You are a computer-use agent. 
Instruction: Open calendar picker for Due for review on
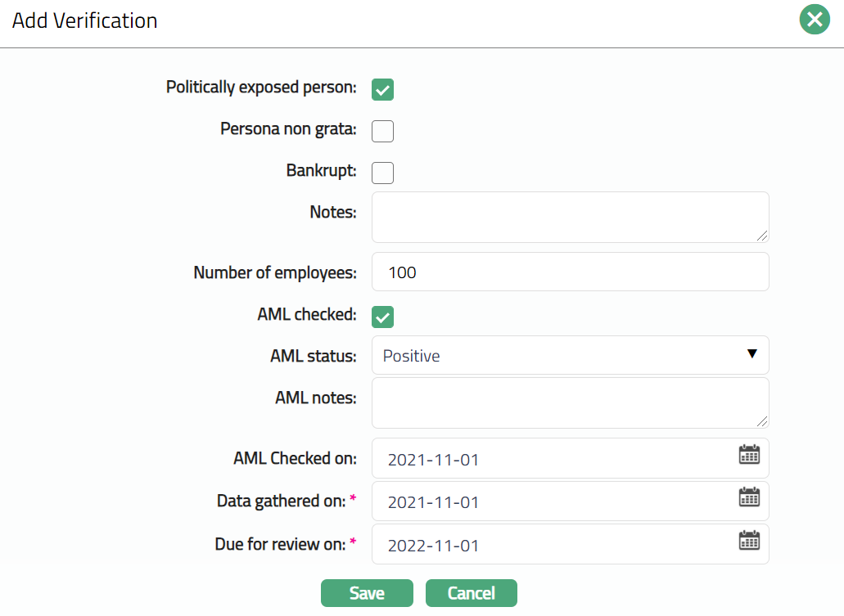[749, 540]
